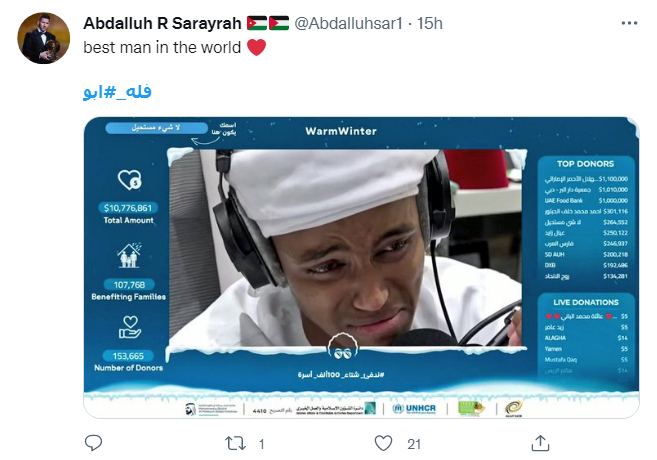The height and width of the screenshot is (460, 657).
Task: Open the author's profile picture
Action: pos(43,38)
